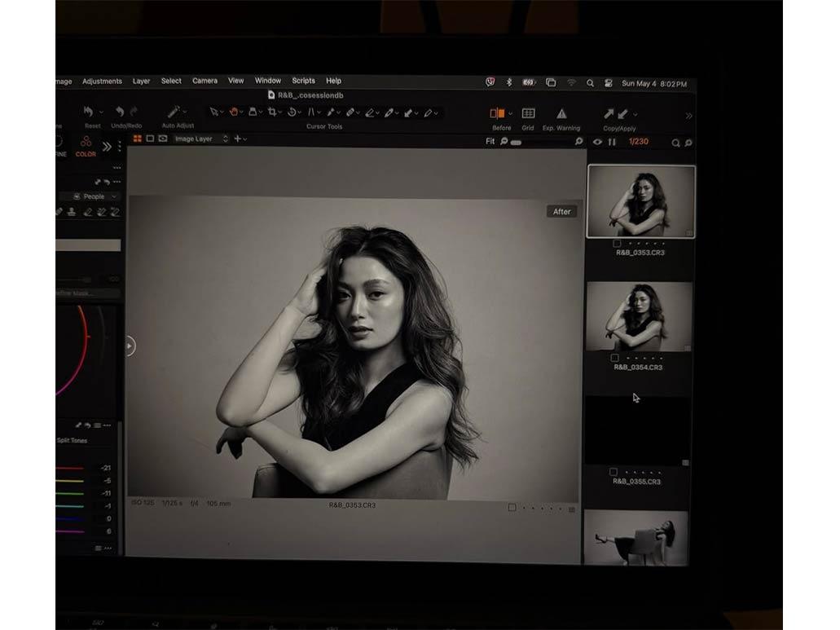This screenshot has width=840, height=630.
Task: Activate the Pan hand cursor tool
Action: coord(233,112)
